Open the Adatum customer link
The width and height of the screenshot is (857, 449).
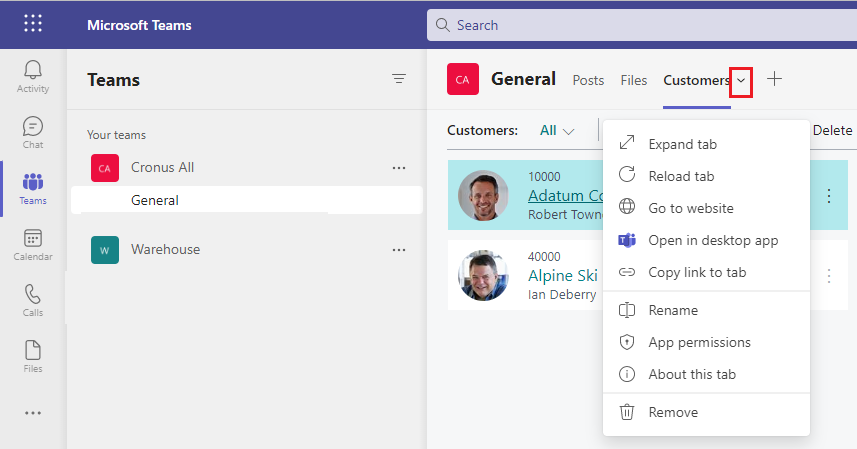click(x=565, y=196)
